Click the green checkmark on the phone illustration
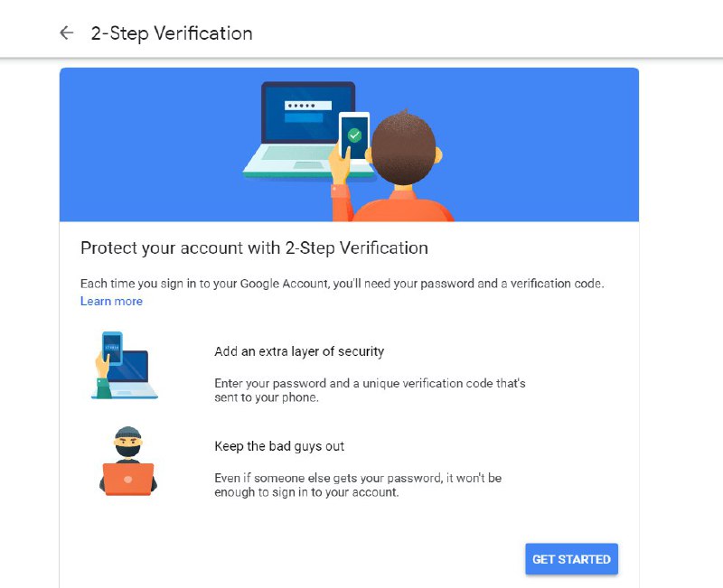723x588 pixels. [354, 135]
